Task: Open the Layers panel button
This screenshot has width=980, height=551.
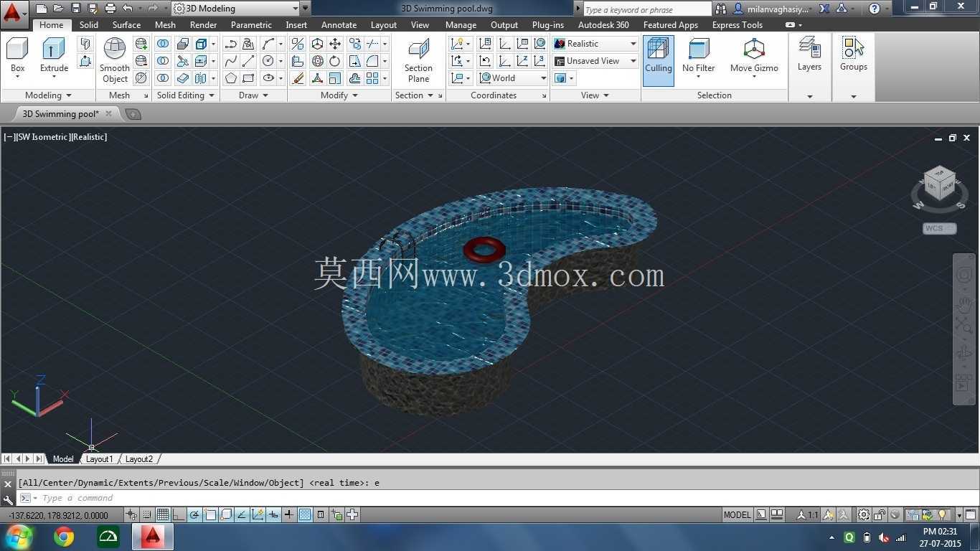Action: click(x=809, y=55)
